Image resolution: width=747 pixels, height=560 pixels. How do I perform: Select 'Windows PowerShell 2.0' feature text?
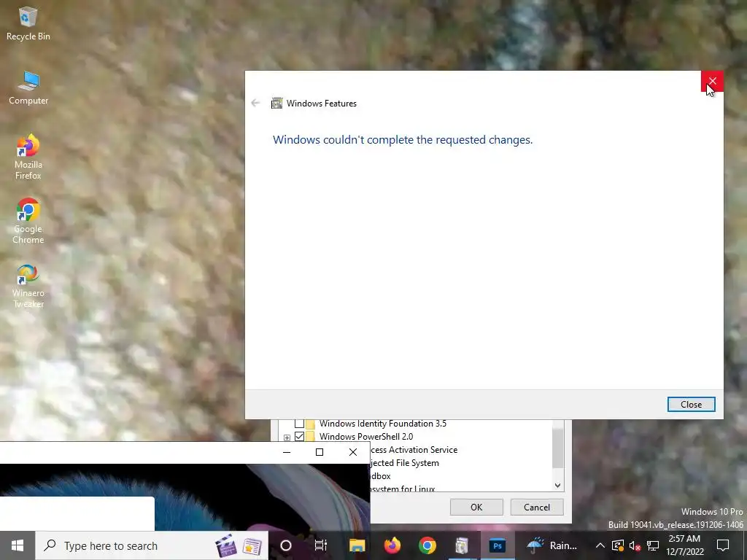pyautogui.click(x=366, y=436)
